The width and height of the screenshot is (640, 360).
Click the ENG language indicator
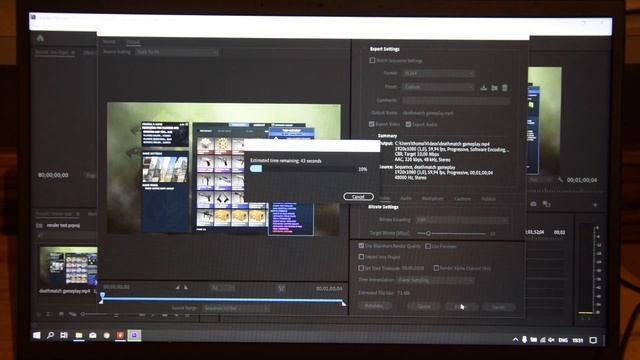(x=563, y=340)
